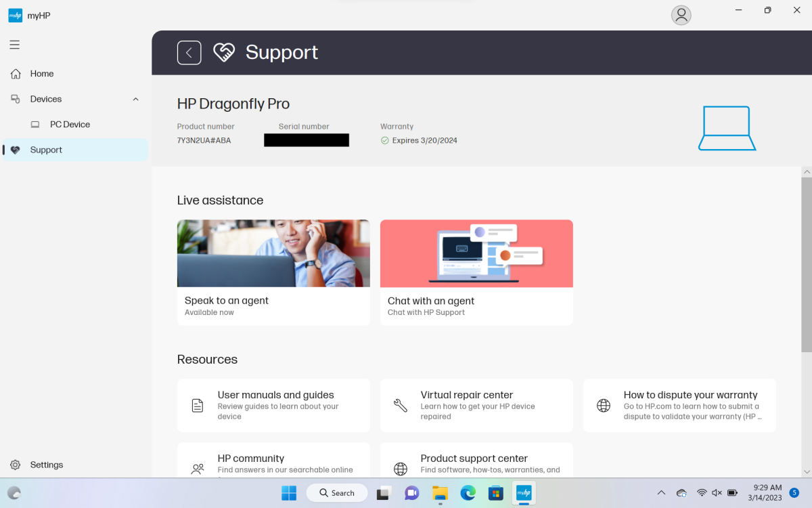812x508 pixels.
Task: Open the user account profile icon
Action: coord(681,15)
